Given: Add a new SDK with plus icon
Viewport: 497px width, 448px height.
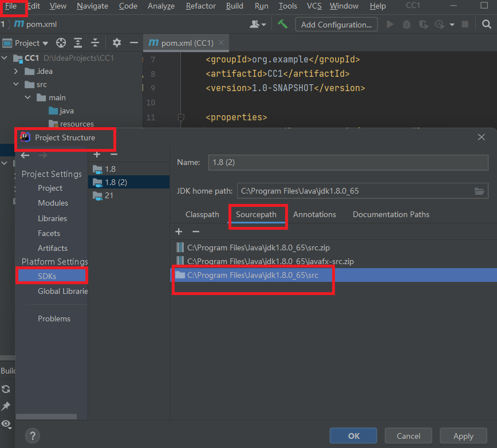Looking at the screenshot, I should click(97, 155).
